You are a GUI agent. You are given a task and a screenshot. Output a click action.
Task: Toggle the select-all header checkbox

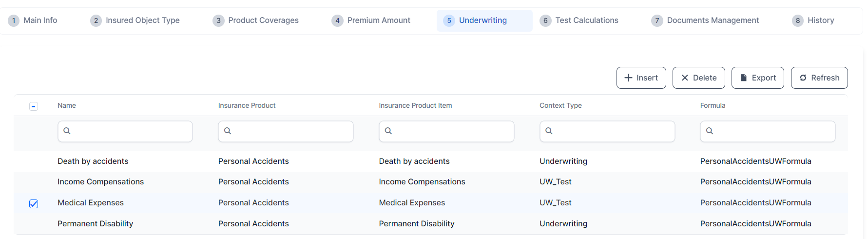point(34,106)
